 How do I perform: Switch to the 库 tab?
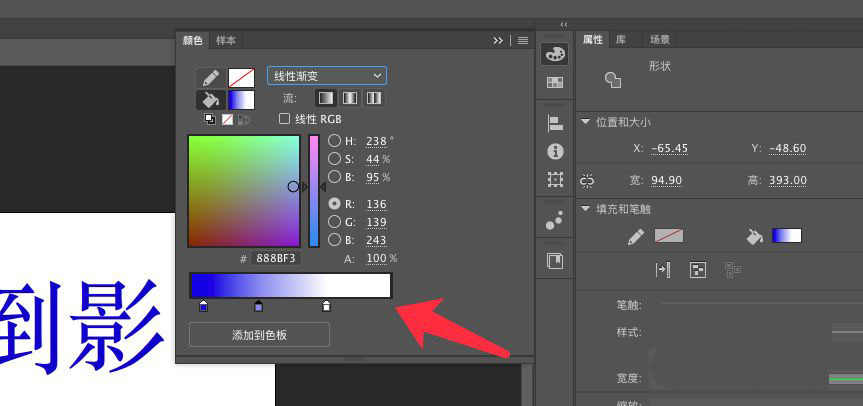pyautogui.click(x=622, y=40)
